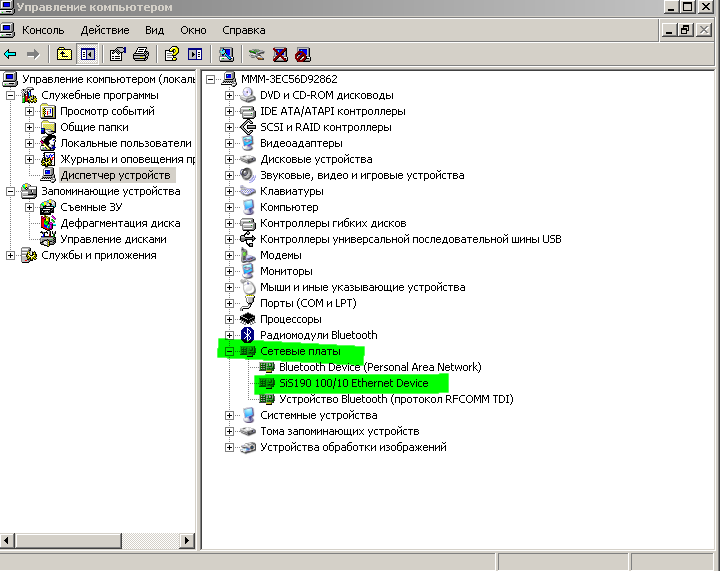Select SiS190 100/10 Ethernet Device
This screenshot has height=571, width=720.
pos(353,383)
